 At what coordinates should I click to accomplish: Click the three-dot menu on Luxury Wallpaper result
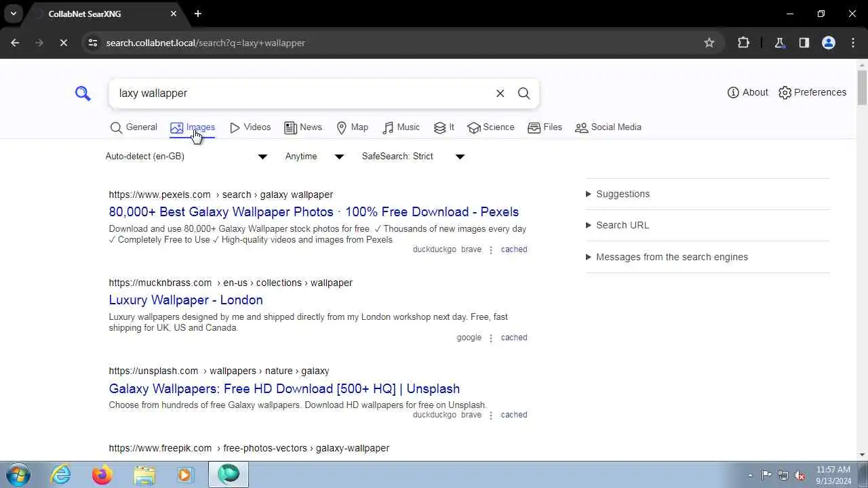pyautogui.click(x=491, y=338)
